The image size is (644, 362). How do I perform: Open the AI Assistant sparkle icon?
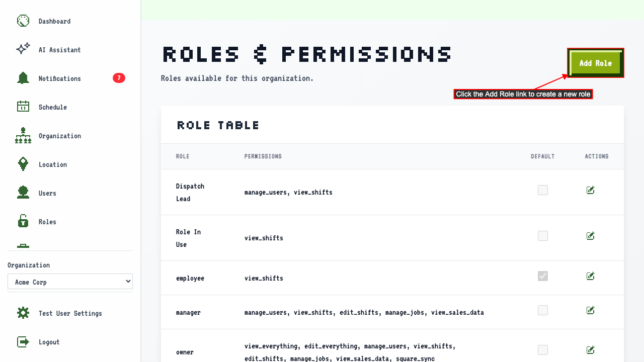tap(23, 49)
